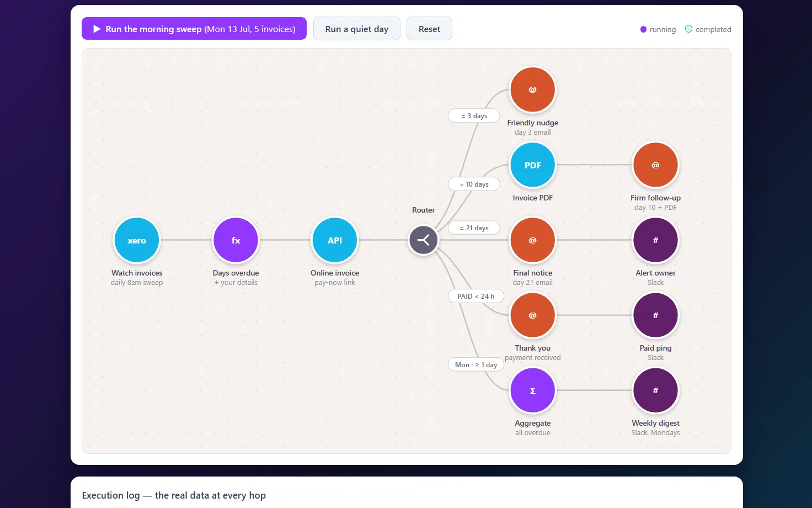Viewport: 812px width, 508px height.
Task: Click the 'day 21 email' subtitle
Action: (533, 283)
